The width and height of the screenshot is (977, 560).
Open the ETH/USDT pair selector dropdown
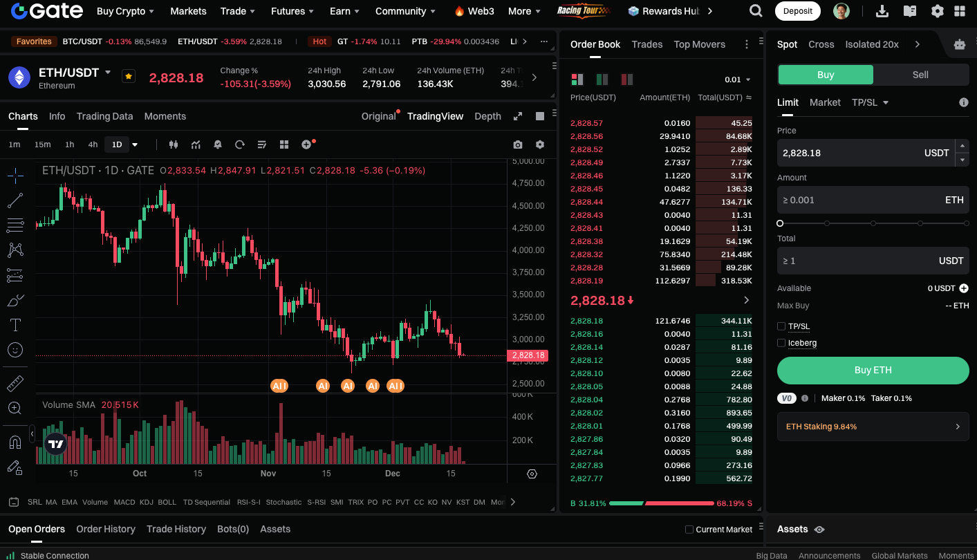[108, 72]
